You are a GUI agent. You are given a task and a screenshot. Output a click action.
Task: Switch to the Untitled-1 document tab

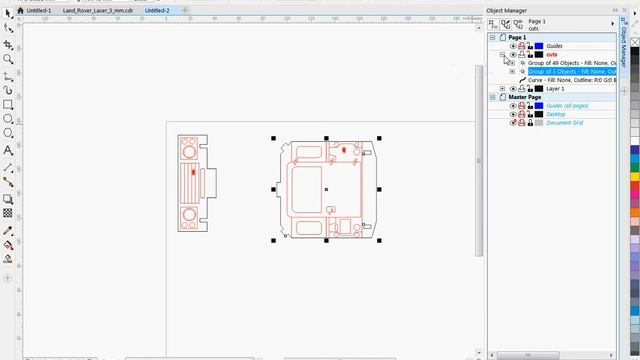click(x=39, y=11)
